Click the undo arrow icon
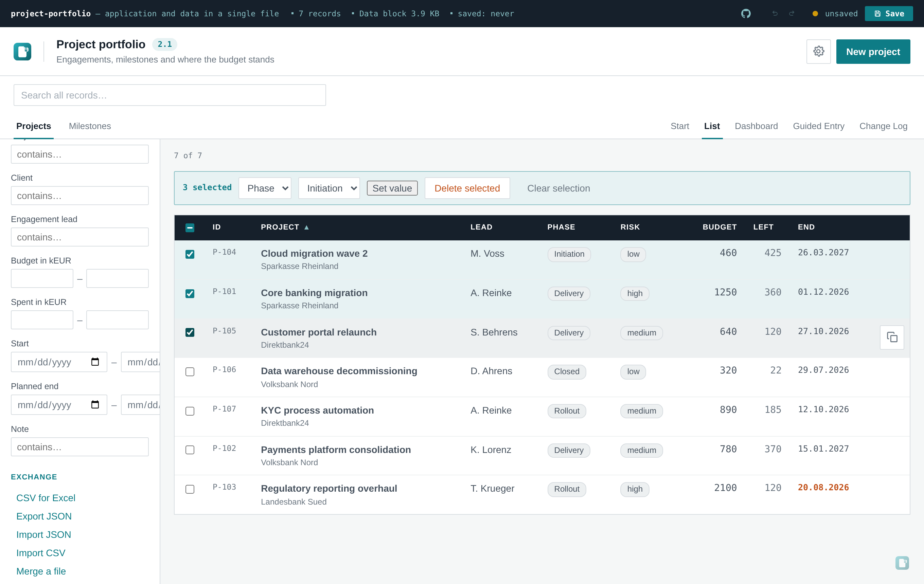 (x=775, y=14)
